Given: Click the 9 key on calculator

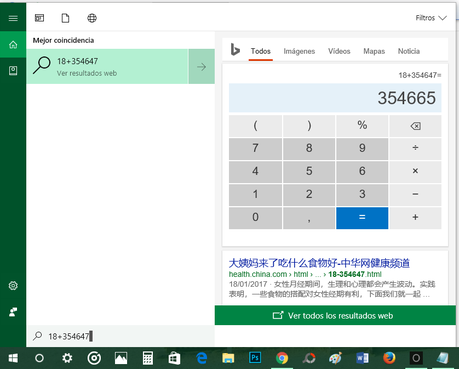Looking at the screenshot, I should tap(362, 149).
